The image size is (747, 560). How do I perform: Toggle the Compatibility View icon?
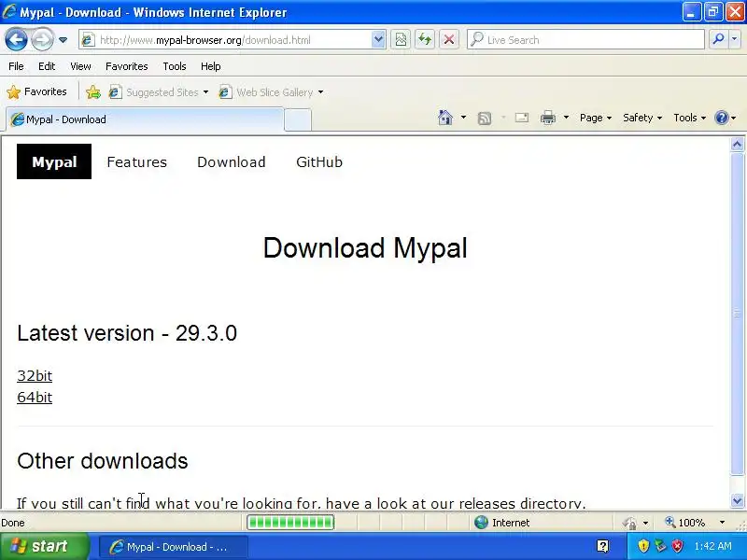(x=401, y=40)
